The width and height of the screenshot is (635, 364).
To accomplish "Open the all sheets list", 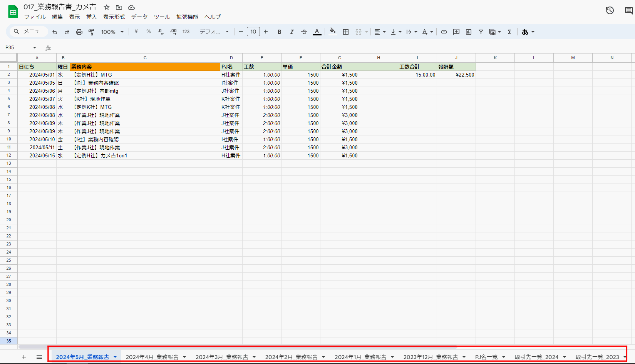I will point(39,357).
